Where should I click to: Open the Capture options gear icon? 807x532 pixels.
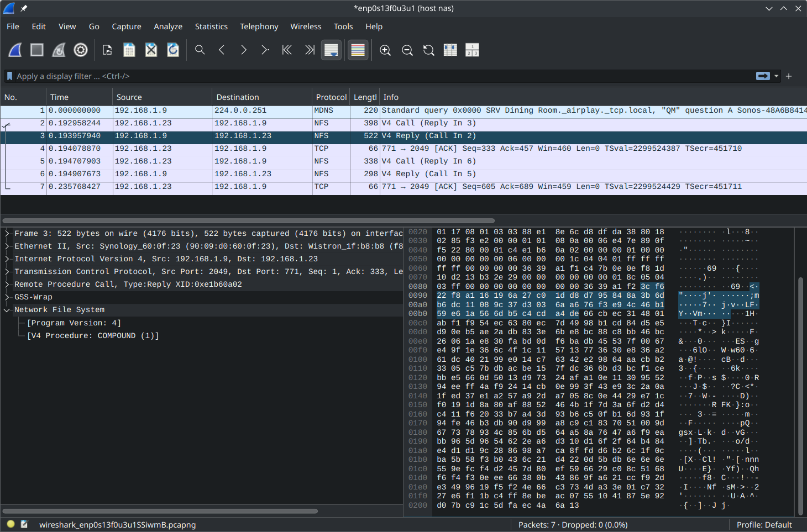tap(81, 50)
